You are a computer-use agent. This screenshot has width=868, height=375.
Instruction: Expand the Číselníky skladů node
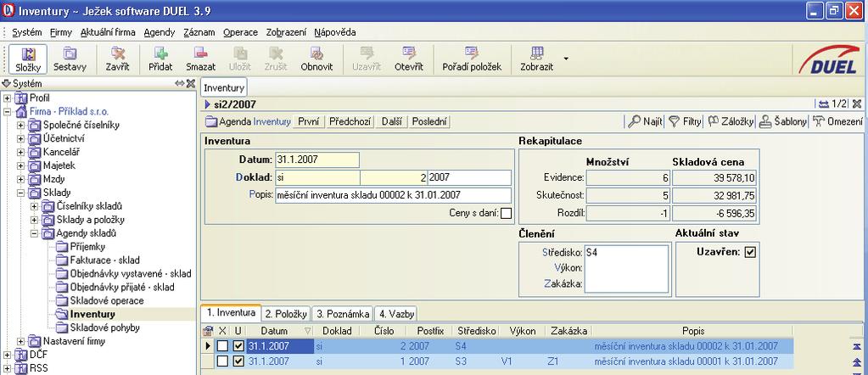pos(34,206)
